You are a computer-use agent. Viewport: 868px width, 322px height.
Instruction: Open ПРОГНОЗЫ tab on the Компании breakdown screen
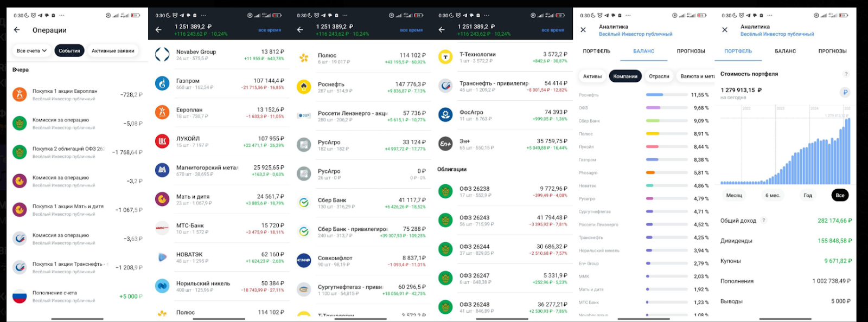click(x=691, y=51)
